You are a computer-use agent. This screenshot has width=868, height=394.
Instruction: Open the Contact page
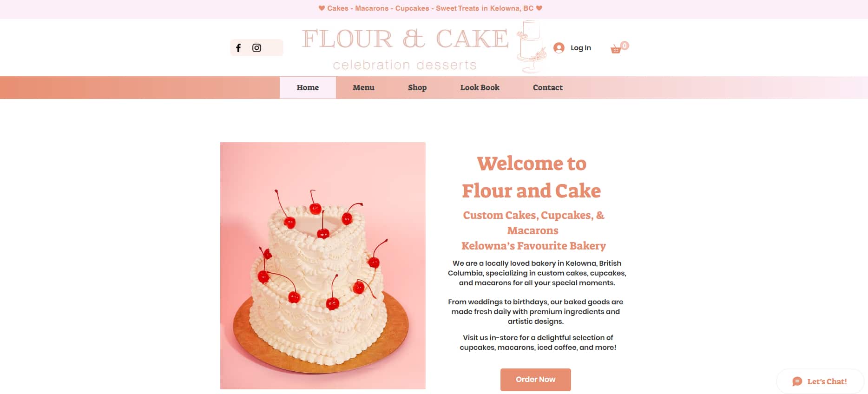(547, 87)
